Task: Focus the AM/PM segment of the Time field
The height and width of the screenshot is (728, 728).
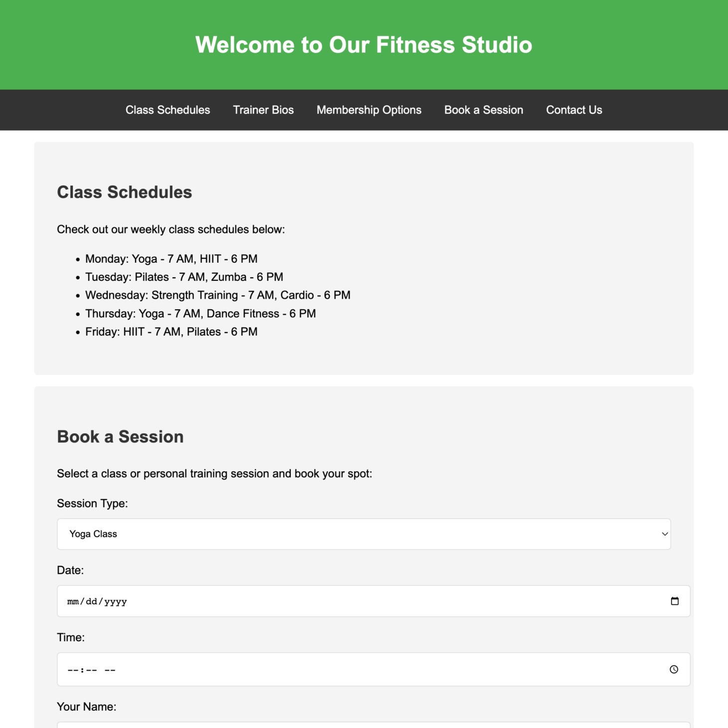Action: coord(110,670)
